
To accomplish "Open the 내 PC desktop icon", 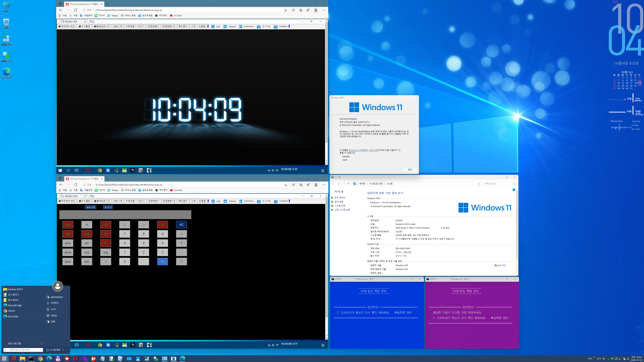I will [x=6, y=7].
